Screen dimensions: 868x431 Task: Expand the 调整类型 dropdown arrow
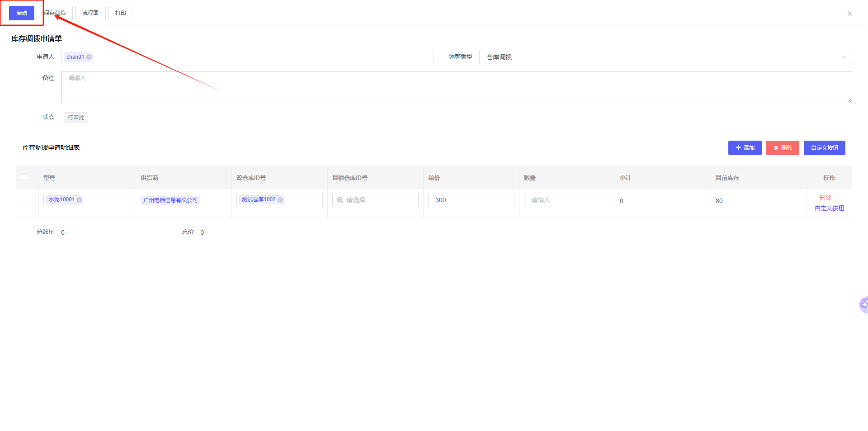click(844, 57)
